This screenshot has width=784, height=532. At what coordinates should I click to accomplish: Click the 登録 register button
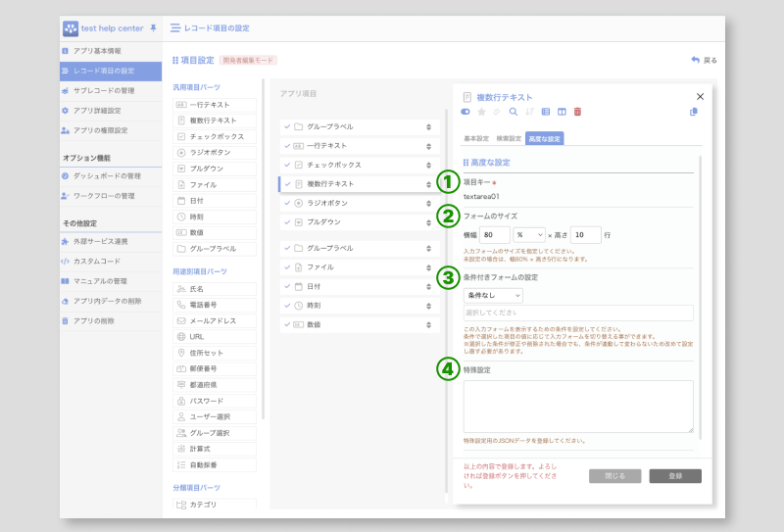tap(675, 476)
